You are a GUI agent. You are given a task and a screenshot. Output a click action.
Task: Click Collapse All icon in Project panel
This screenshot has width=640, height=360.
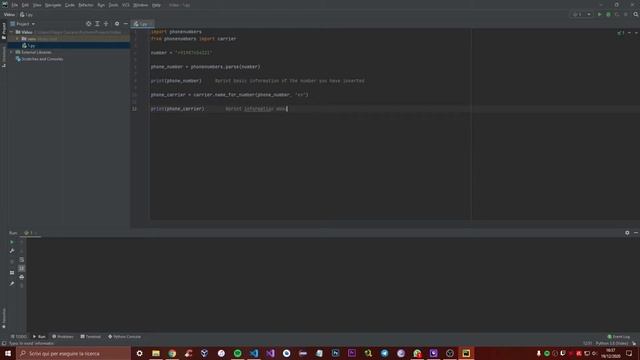pyautogui.click(x=106, y=24)
